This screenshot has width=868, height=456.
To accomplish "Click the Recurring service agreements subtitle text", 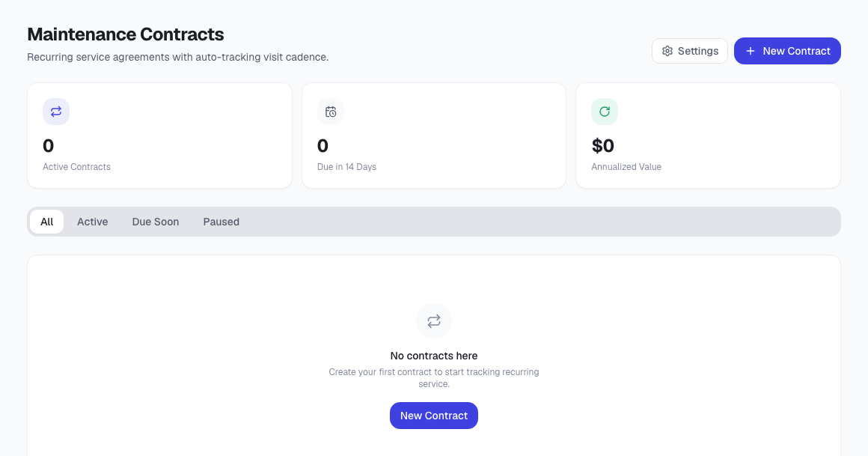I will (x=177, y=57).
